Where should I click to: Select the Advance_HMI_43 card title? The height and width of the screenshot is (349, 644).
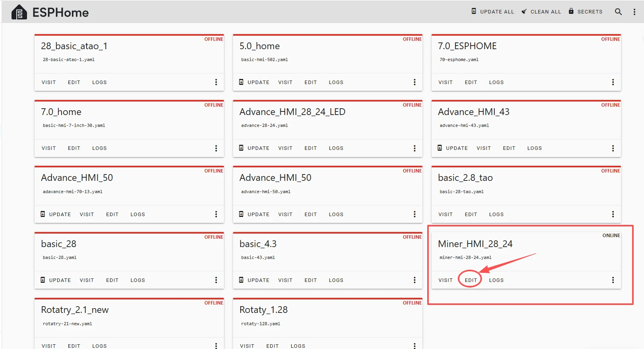point(473,112)
